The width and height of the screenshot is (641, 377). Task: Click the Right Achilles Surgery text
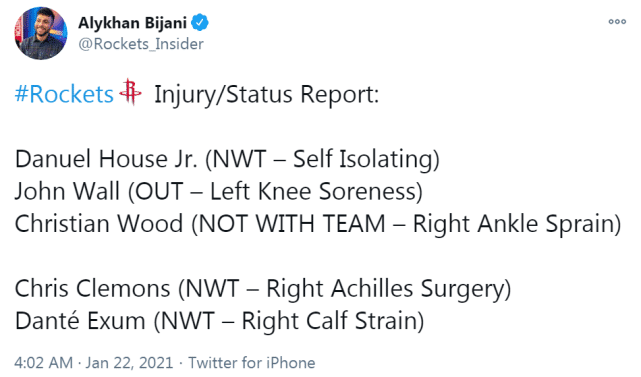click(x=385, y=289)
